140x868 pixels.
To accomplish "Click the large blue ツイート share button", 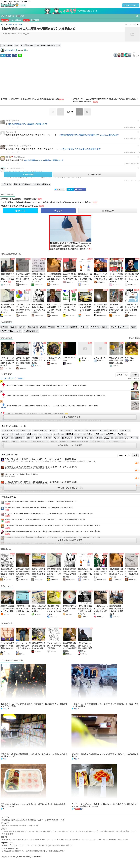I will click(20, 211).
